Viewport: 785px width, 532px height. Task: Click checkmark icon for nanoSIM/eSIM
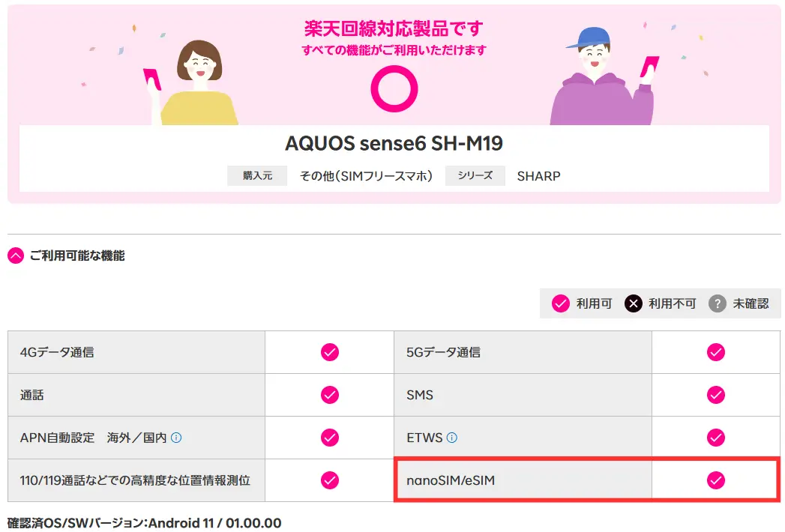pos(716,480)
